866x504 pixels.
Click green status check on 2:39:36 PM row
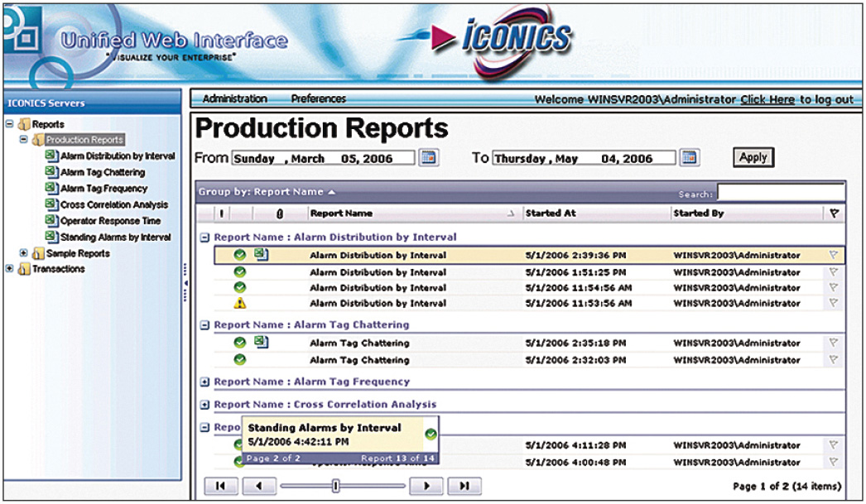(240, 255)
